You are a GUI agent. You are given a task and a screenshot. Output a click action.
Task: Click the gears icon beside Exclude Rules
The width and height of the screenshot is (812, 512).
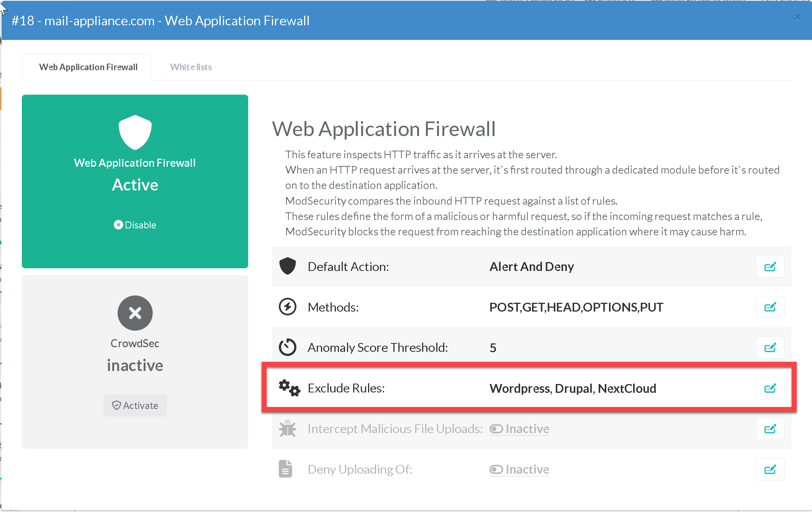tap(289, 388)
